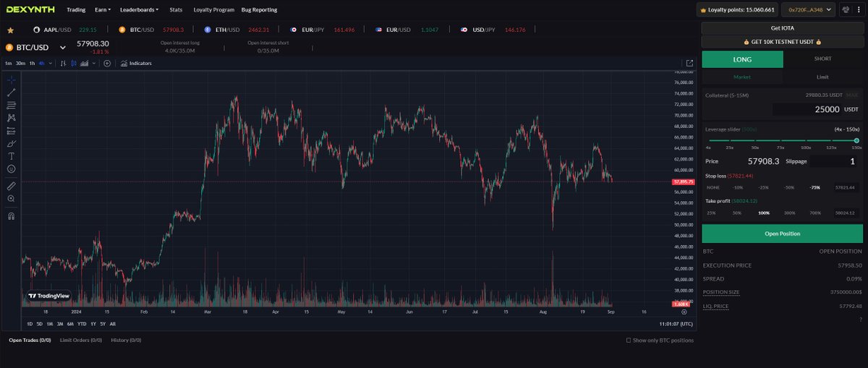Open the three-dot more options menu
The width and height of the screenshot is (868, 368).
pyautogui.click(x=860, y=10)
